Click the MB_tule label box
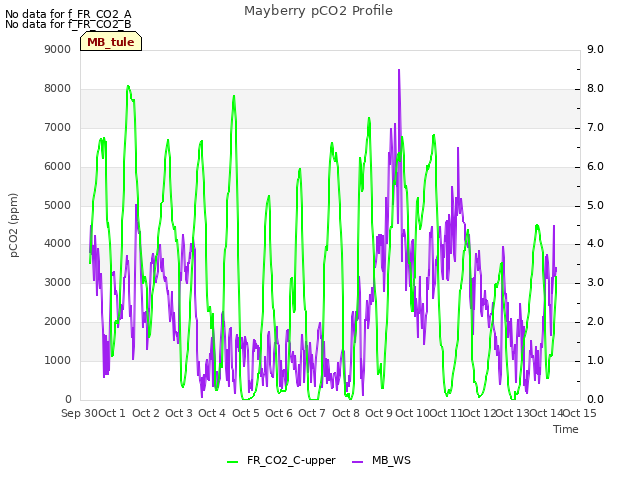The width and height of the screenshot is (640, 480). [111, 42]
